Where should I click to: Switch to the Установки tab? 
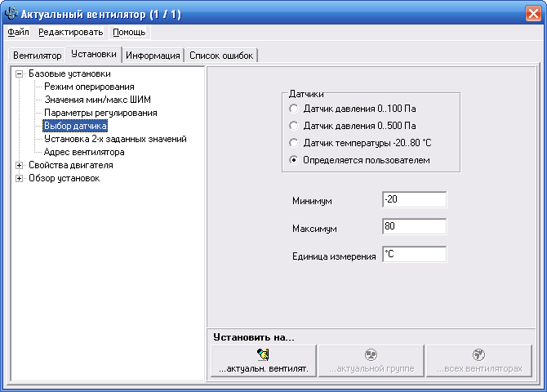pyautogui.click(x=94, y=54)
